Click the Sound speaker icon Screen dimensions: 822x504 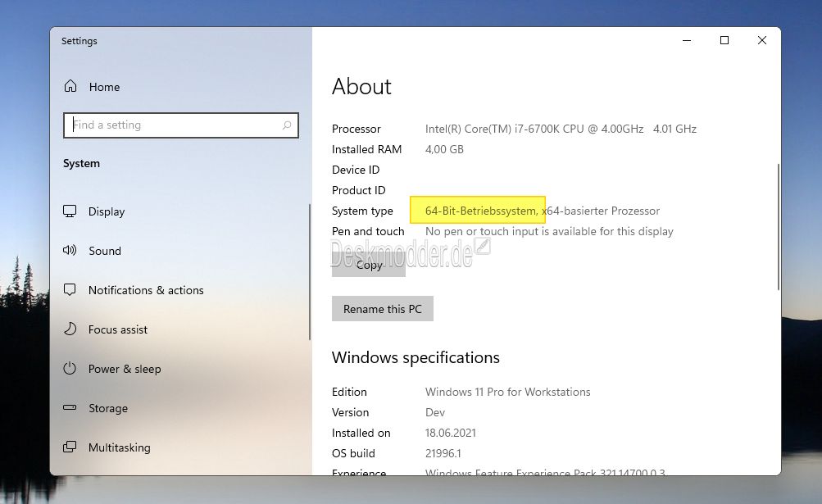coord(70,250)
